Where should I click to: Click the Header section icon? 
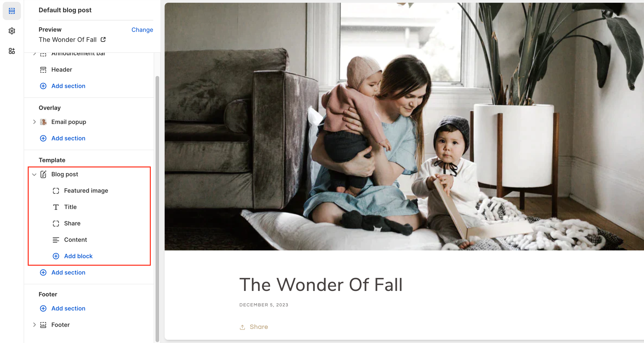[x=43, y=70]
